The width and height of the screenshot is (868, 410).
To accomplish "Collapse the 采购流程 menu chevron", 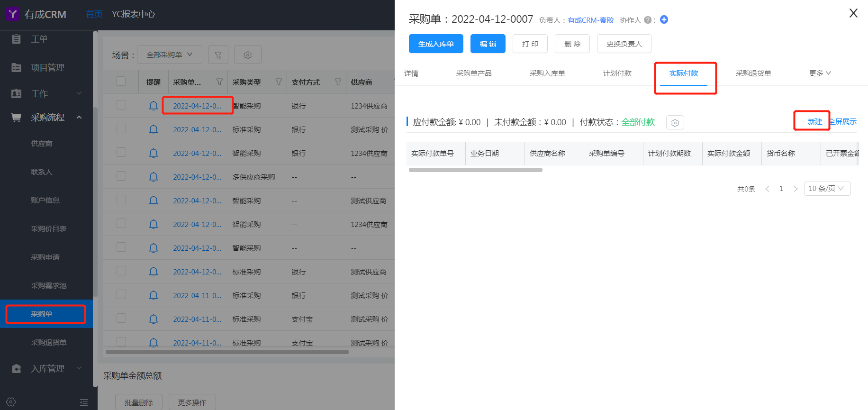I will [79, 117].
